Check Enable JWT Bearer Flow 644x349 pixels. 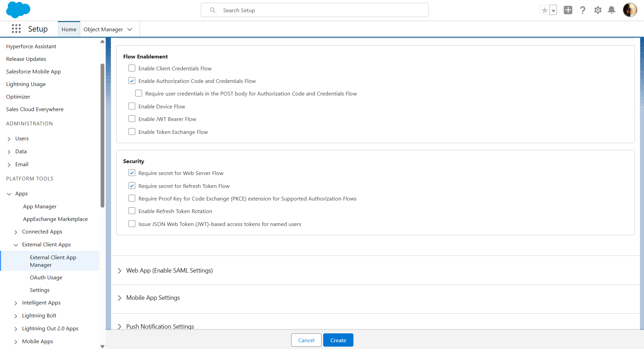(132, 119)
